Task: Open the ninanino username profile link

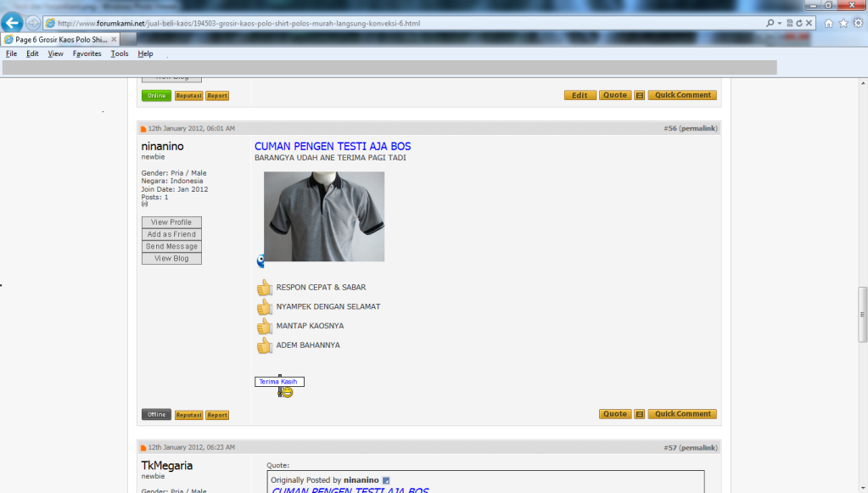Action: [x=162, y=146]
